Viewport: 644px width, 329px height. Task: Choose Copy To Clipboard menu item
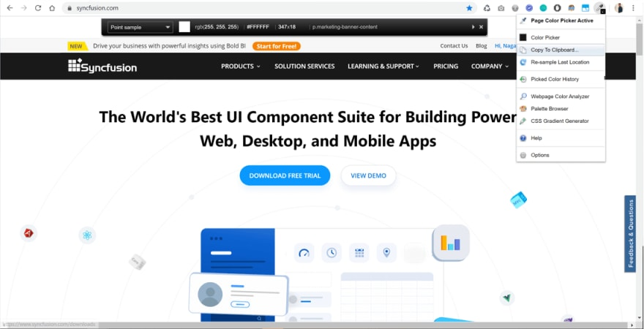click(x=561, y=50)
